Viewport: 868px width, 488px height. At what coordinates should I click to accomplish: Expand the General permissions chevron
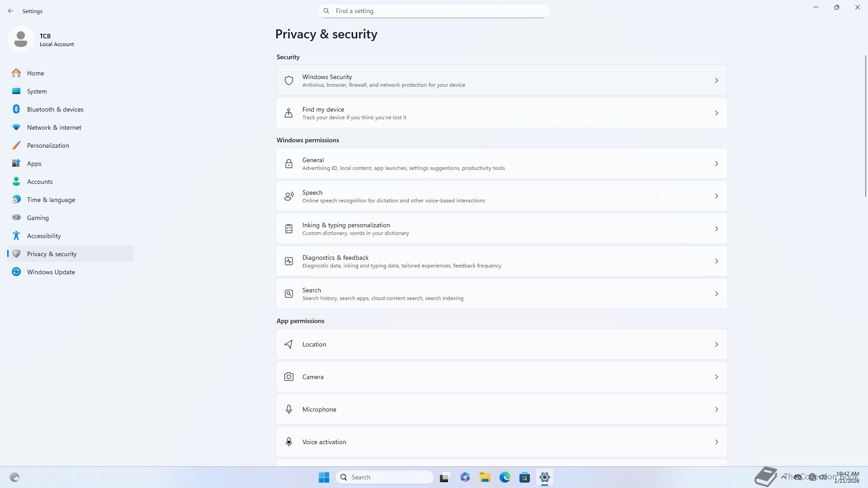coord(716,164)
